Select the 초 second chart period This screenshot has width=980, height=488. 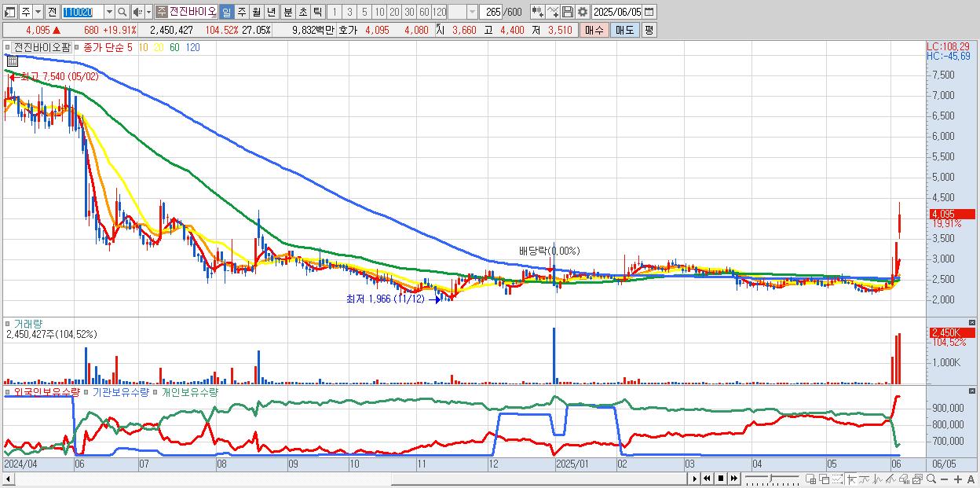click(x=302, y=12)
